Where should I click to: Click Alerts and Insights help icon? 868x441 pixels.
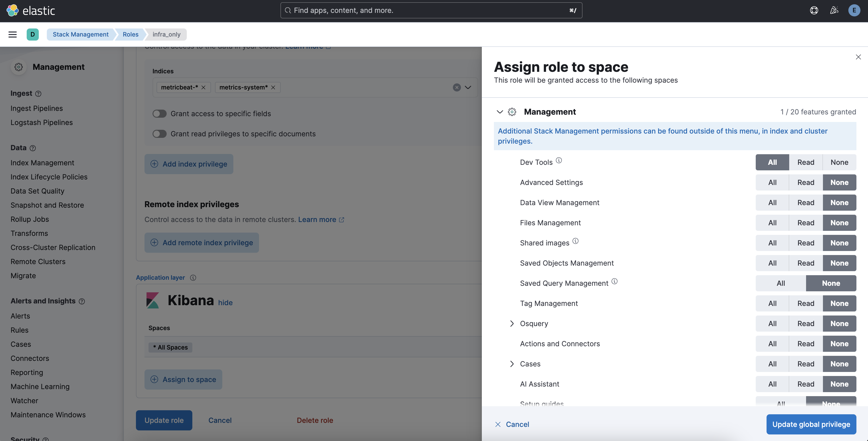coord(82,301)
